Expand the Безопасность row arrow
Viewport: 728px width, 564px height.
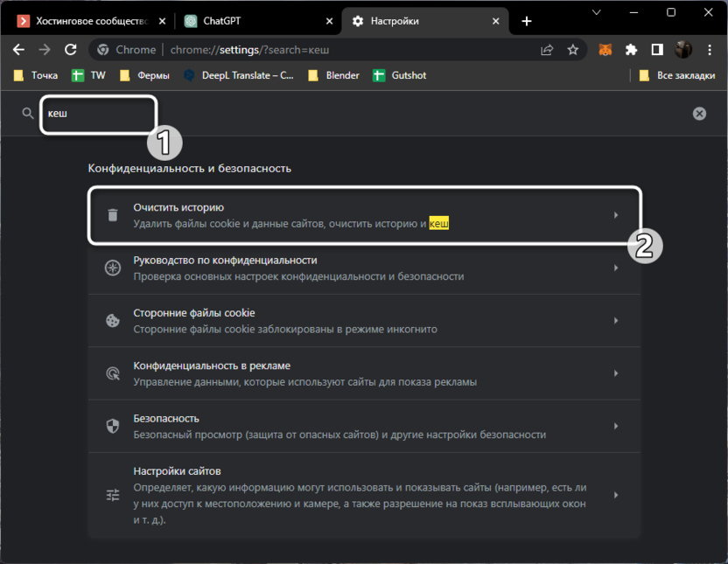616,426
